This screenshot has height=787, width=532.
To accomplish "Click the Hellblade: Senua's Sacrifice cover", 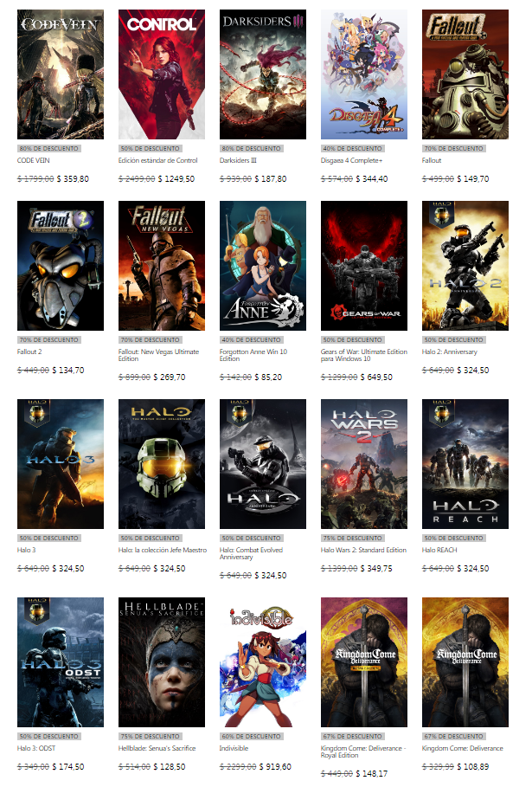I will coord(162,662).
